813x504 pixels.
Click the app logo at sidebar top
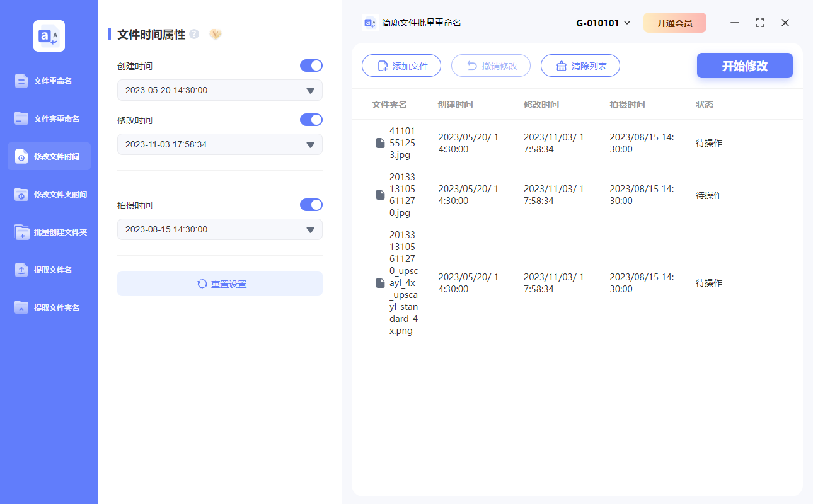tap(49, 35)
